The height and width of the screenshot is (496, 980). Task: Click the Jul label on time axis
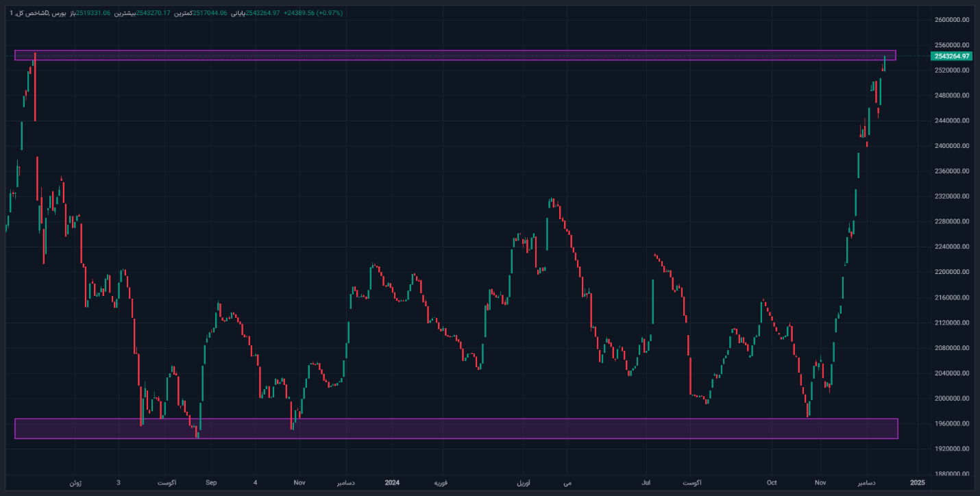(646, 483)
